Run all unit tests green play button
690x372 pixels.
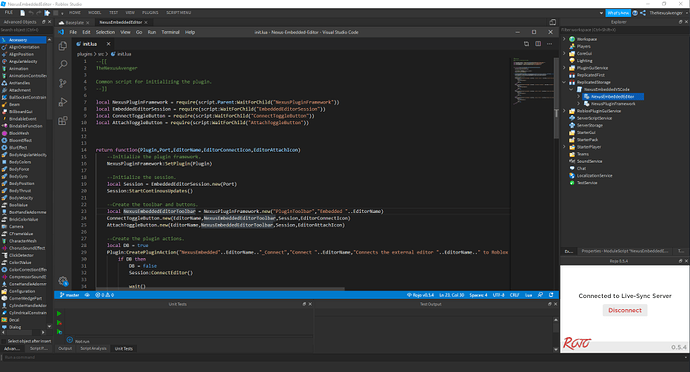click(x=59, y=313)
